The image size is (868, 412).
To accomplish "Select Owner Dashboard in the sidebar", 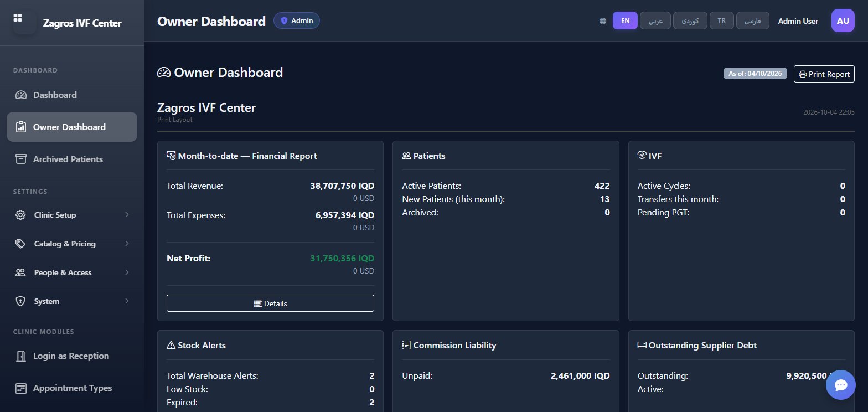I will pyautogui.click(x=72, y=127).
